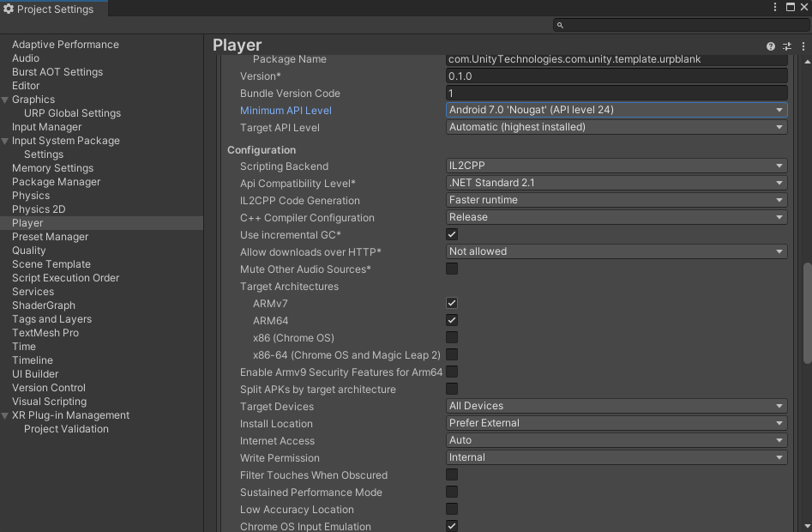Collapse Input System Package tree item
812x532 pixels.
click(x=5, y=141)
